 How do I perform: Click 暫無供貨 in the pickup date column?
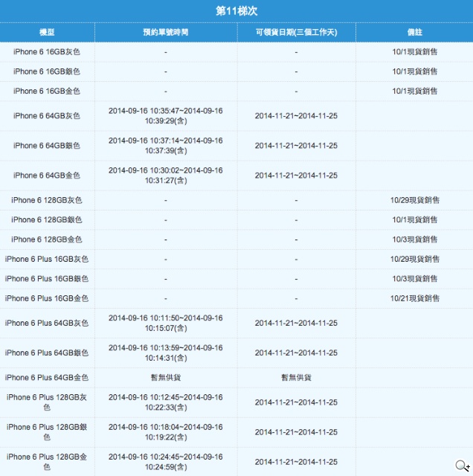pyautogui.click(x=296, y=378)
